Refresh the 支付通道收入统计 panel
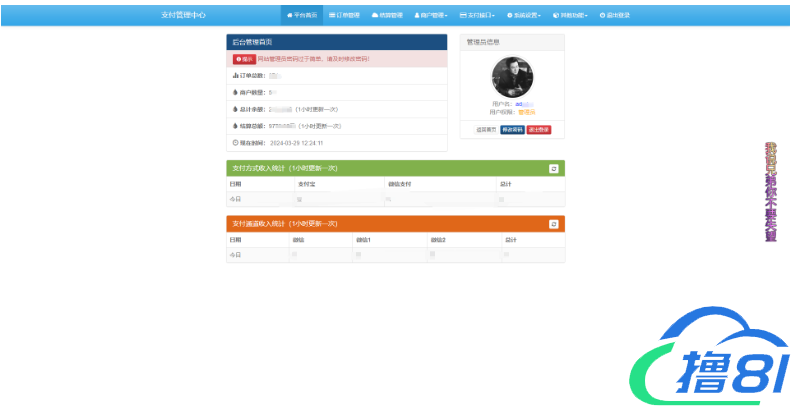 point(553,224)
